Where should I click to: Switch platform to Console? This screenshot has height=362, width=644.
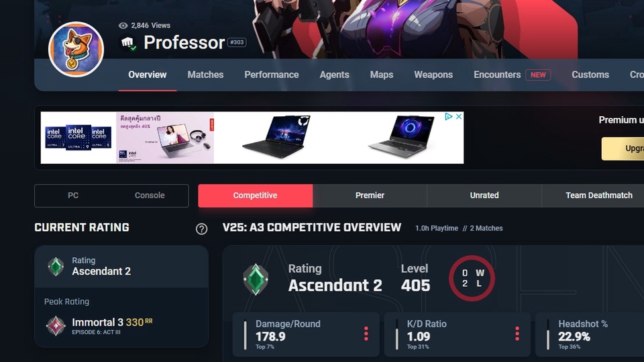[x=150, y=195]
